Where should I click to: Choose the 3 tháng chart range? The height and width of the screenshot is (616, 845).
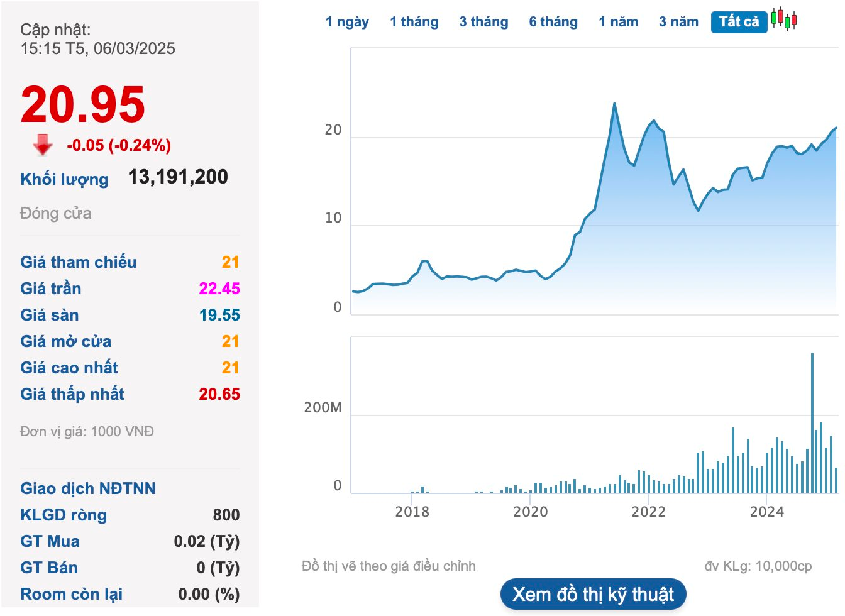pyautogui.click(x=483, y=22)
